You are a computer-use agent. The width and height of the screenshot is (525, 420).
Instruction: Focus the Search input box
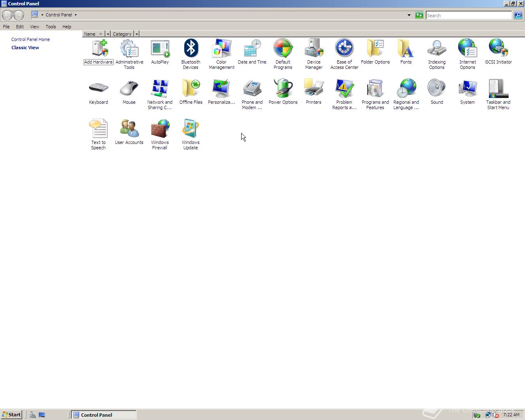(x=469, y=16)
